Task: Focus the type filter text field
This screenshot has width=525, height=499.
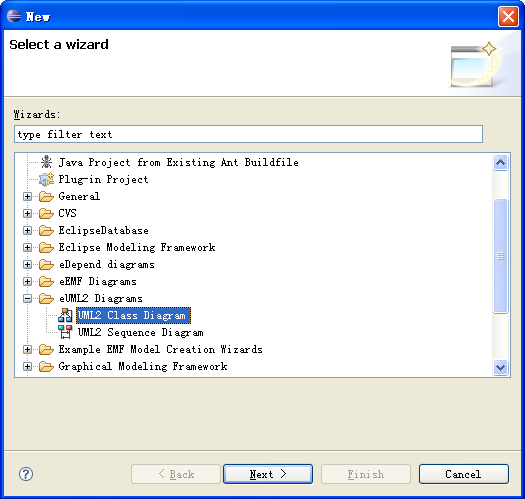Action: pos(248,134)
